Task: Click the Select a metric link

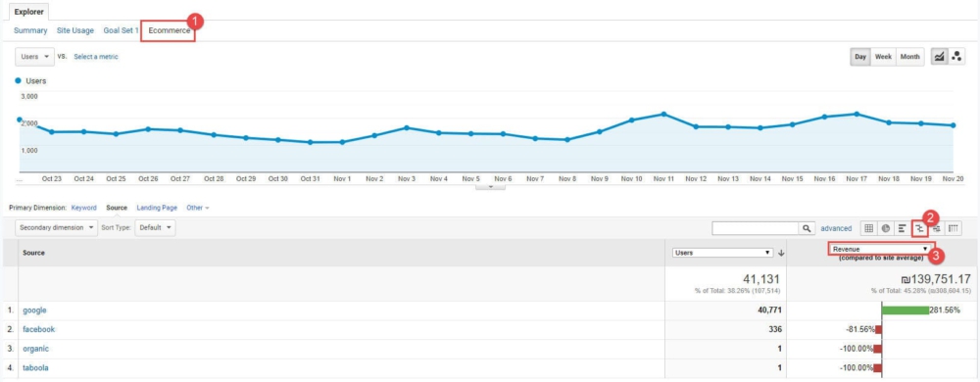Action: click(x=96, y=57)
